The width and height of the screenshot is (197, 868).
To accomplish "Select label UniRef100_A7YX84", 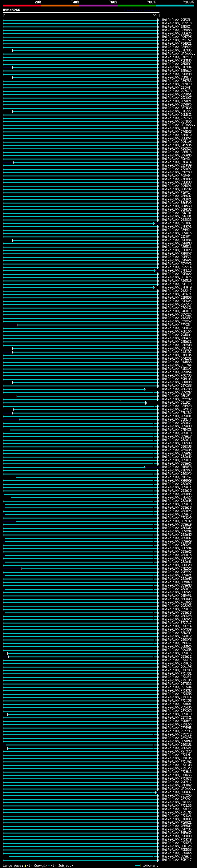I will click(x=177, y=325).
